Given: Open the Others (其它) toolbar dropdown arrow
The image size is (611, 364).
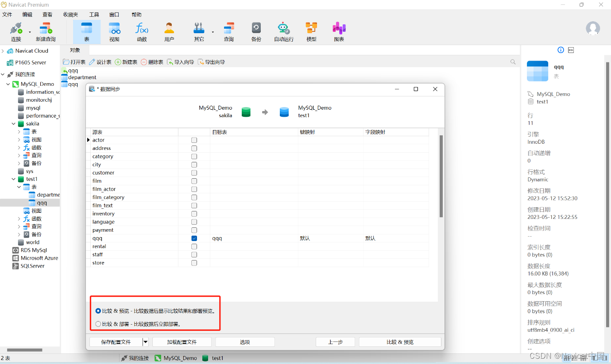Looking at the screenshot, I should point(213,32).
